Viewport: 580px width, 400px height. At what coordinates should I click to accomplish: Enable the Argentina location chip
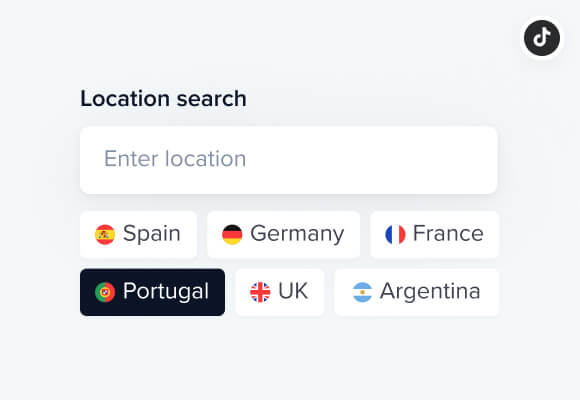click(417, 292)
